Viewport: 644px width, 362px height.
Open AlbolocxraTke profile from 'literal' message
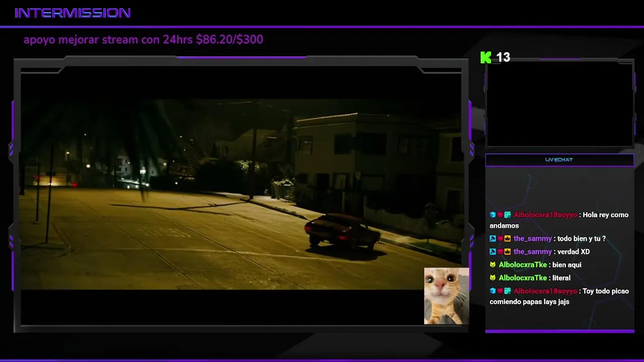click(x=523, y=278)
